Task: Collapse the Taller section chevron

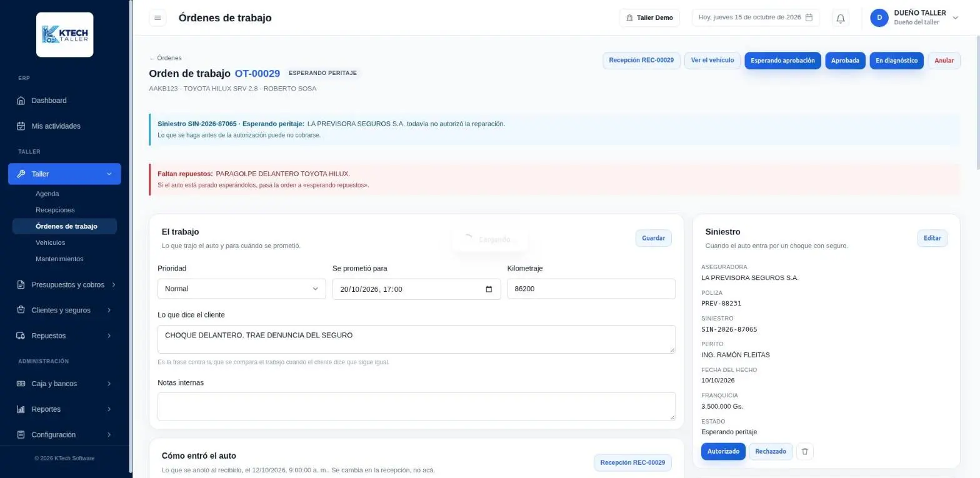Action: [109, 174]
